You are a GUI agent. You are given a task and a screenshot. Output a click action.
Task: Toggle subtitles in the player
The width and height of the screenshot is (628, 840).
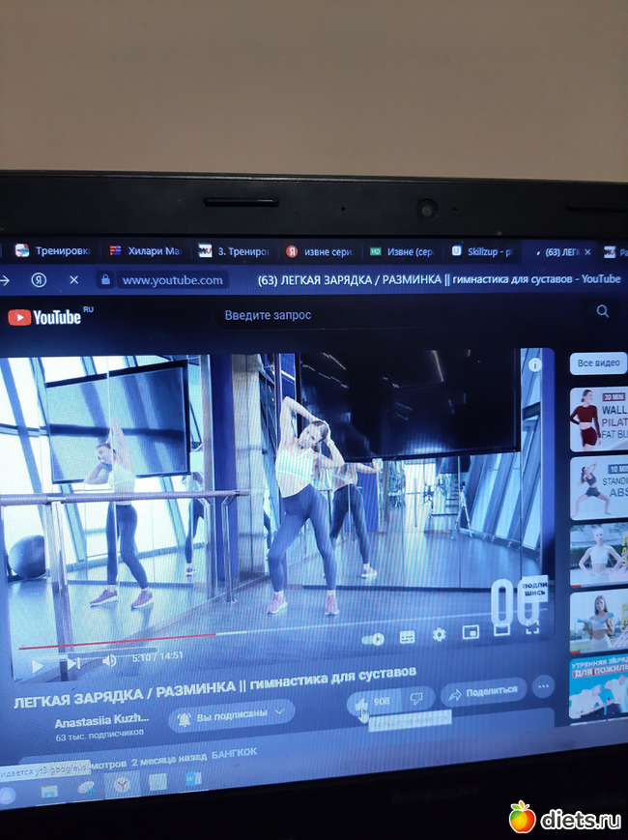[x=407, y=637]
